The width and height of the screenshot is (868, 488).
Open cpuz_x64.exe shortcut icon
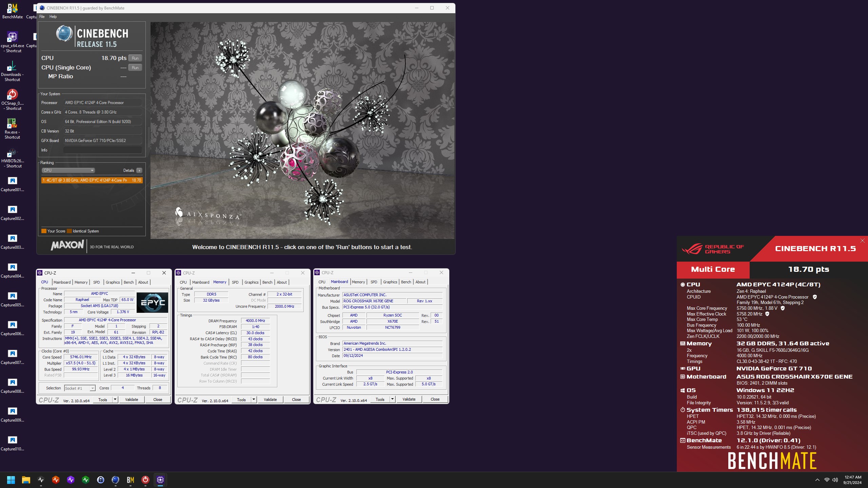pyautogui.click(x=12, y=42)
